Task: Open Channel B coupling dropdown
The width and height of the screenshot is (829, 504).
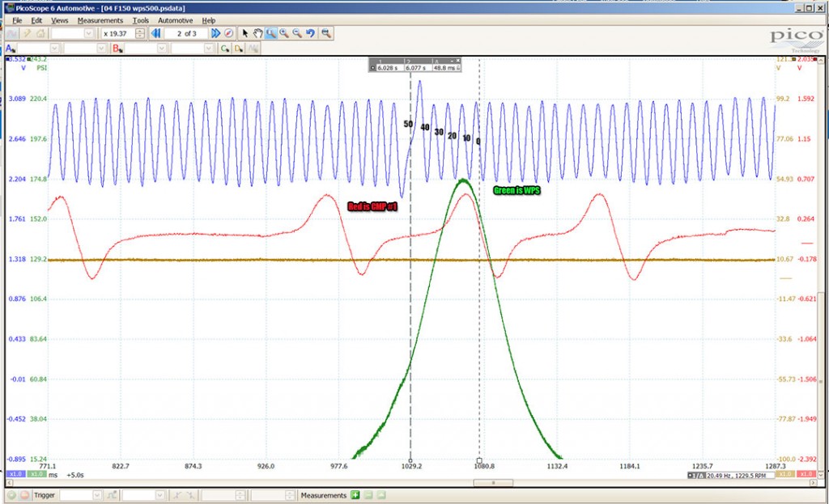Action: coord(209,49)
